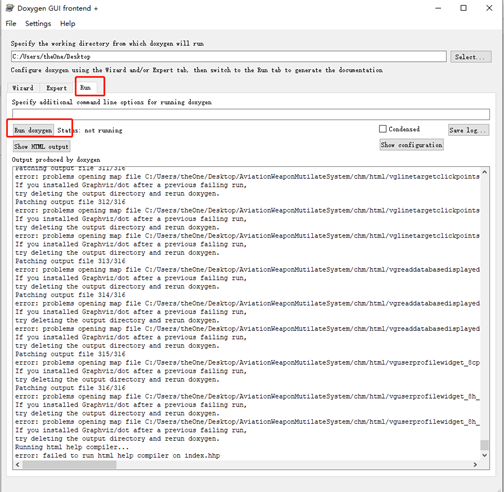Click the Save log button
This screenshot has height=492, width=504.
468,130
